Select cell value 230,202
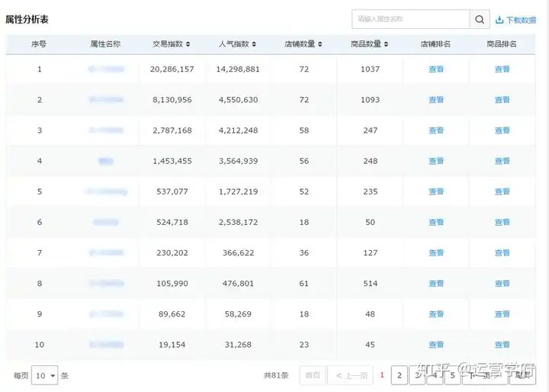549x392 pixels. tap(172, 253)
